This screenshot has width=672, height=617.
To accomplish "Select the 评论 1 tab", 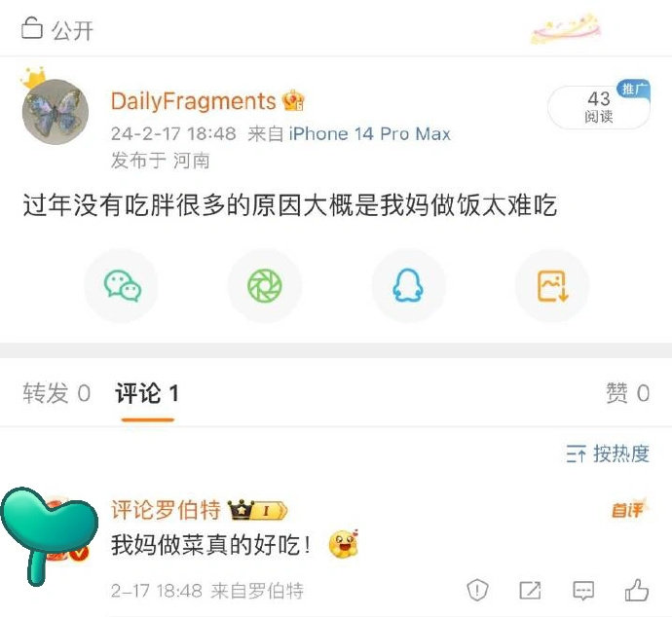I will 147,392.
